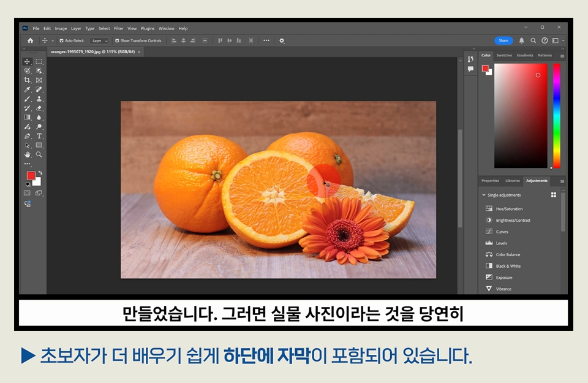588x383 pixels.
Task: Open the Adjustments panel menu
Action: 562,181
